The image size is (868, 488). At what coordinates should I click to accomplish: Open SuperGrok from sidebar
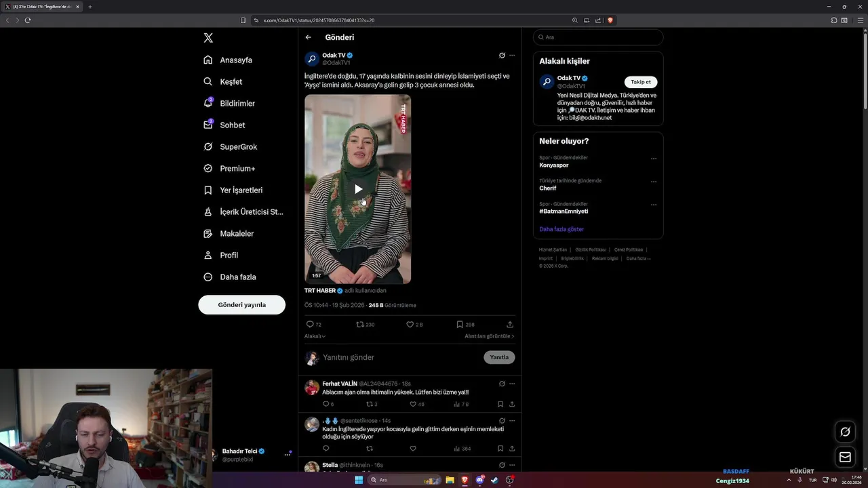pyautogui.click(x=231, y=146)
